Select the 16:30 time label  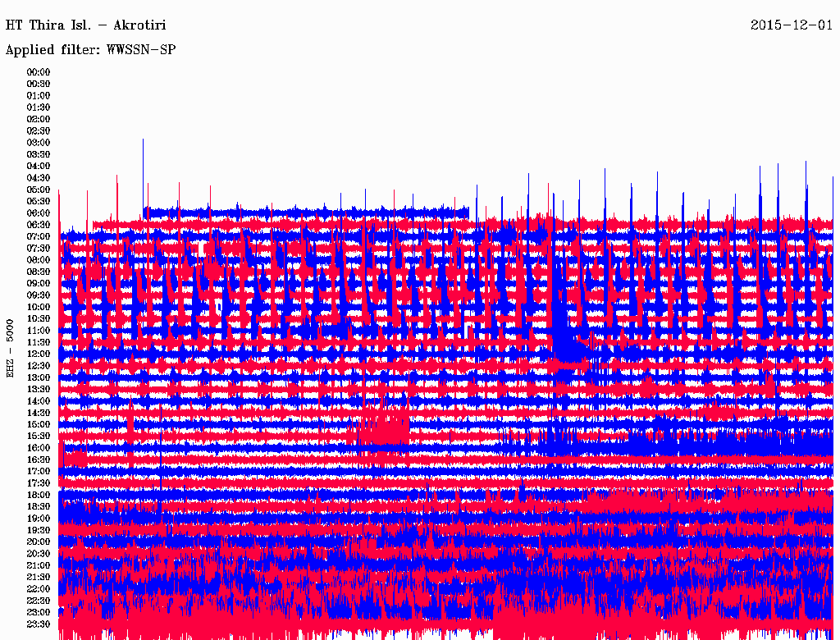(x=39, y=460)
